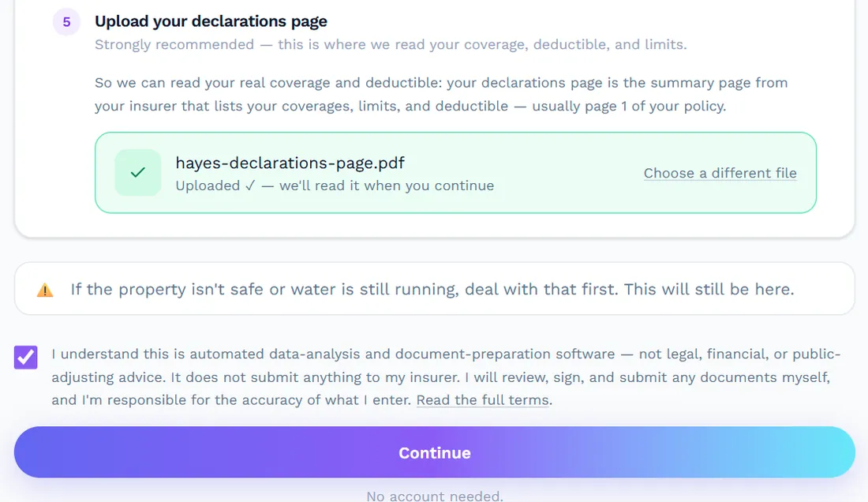Click the yellow warning triangle icon
The height and width of the screenshot is (502, 868).
[x=45, y=290]
